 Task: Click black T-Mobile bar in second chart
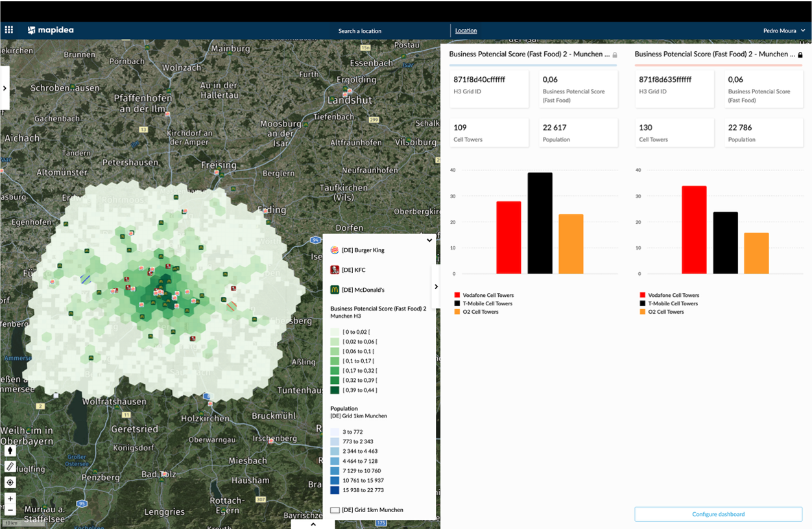(726, 242)
